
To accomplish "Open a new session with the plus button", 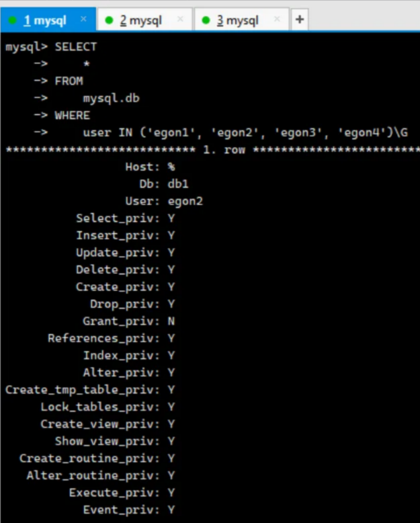I will tap(300, 19).
